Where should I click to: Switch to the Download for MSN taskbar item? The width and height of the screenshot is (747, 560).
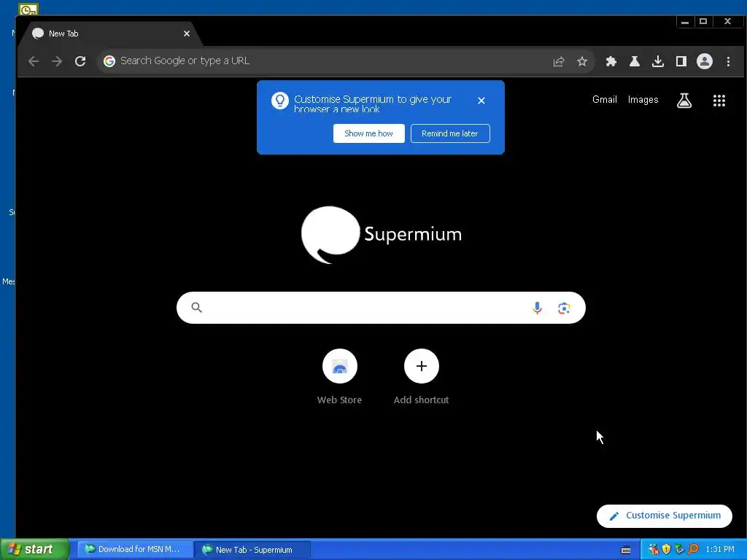click(135, 549)
